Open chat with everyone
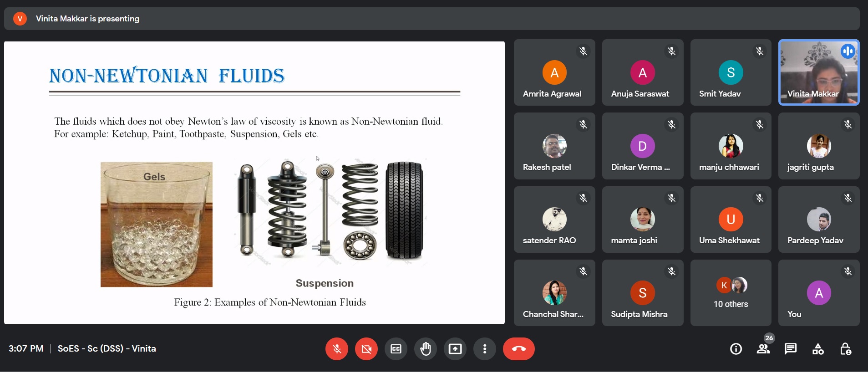The image size is (868, 373). coord(791,349)
